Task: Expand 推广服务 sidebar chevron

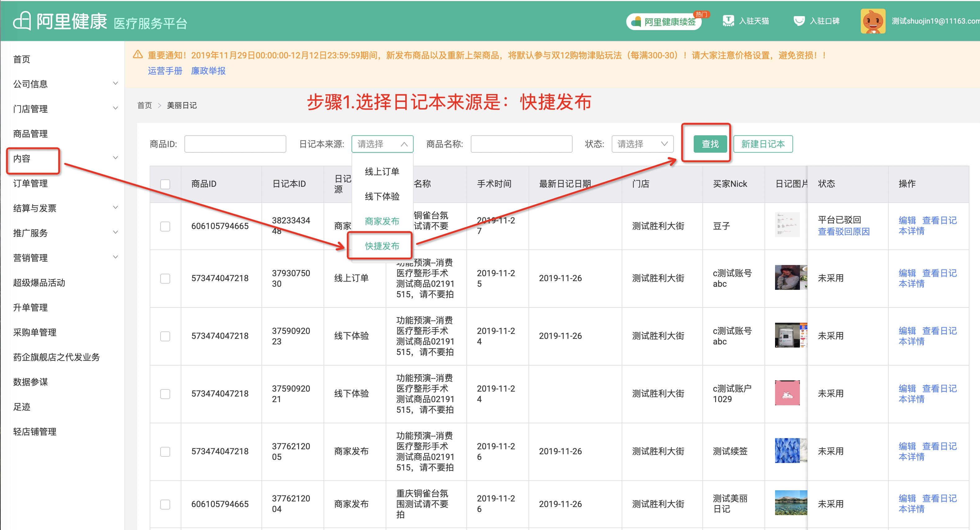Action: (x=115, y=232)
